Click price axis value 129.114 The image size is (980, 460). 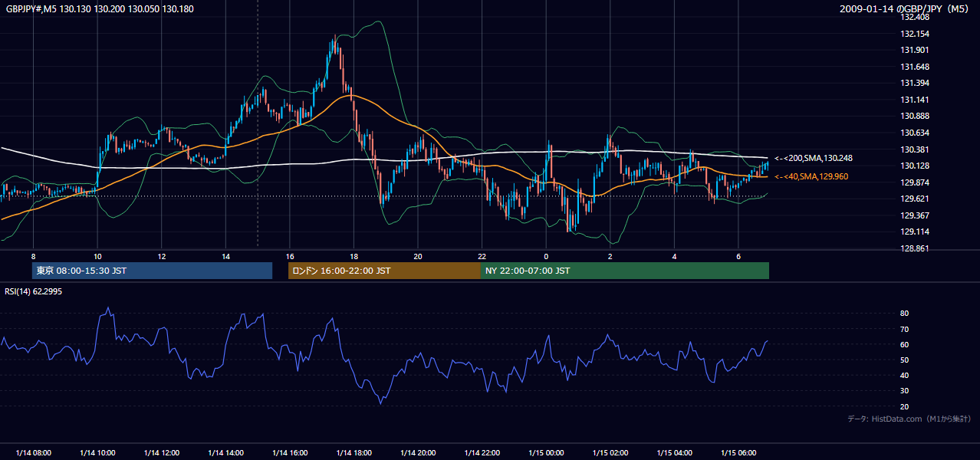pos(916,232)
